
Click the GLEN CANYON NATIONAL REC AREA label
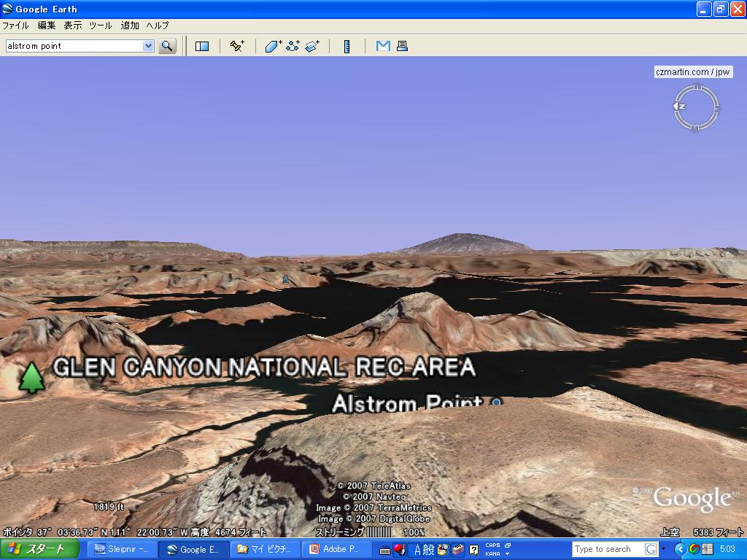tap(264, 367)
